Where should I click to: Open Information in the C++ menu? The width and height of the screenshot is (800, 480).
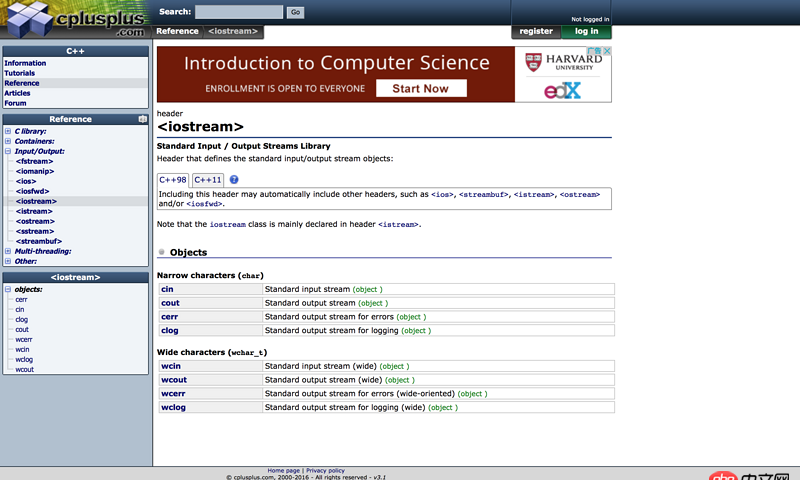click(25, 63)
